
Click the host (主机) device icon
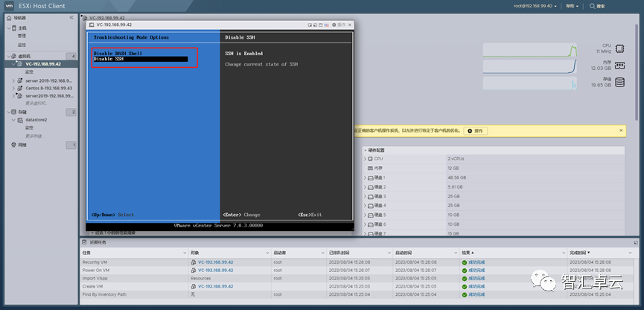coord(14,28)
